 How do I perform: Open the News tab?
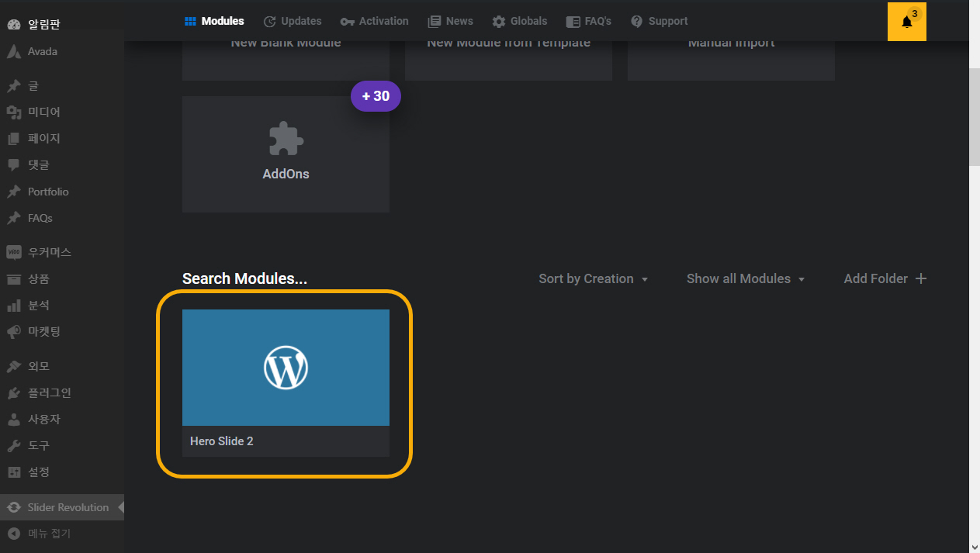click(x=450, y=21)
